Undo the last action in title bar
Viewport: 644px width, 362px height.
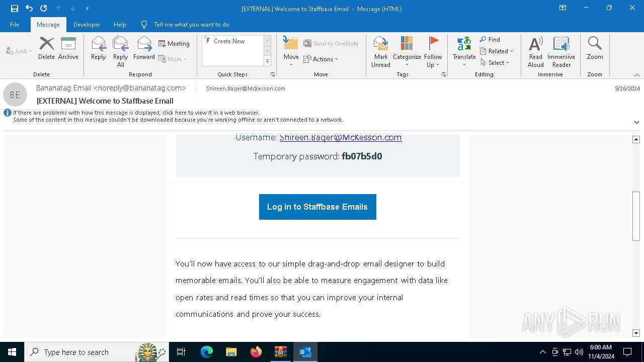29,9
